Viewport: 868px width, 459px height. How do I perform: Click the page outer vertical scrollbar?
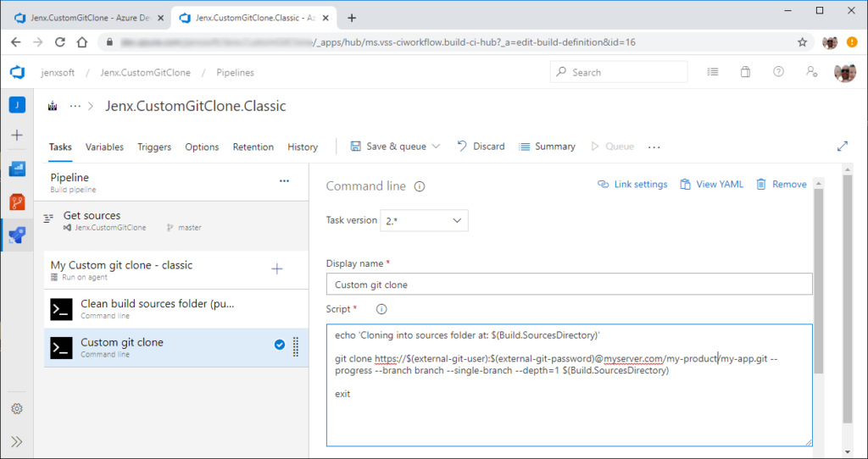(847, 299)
